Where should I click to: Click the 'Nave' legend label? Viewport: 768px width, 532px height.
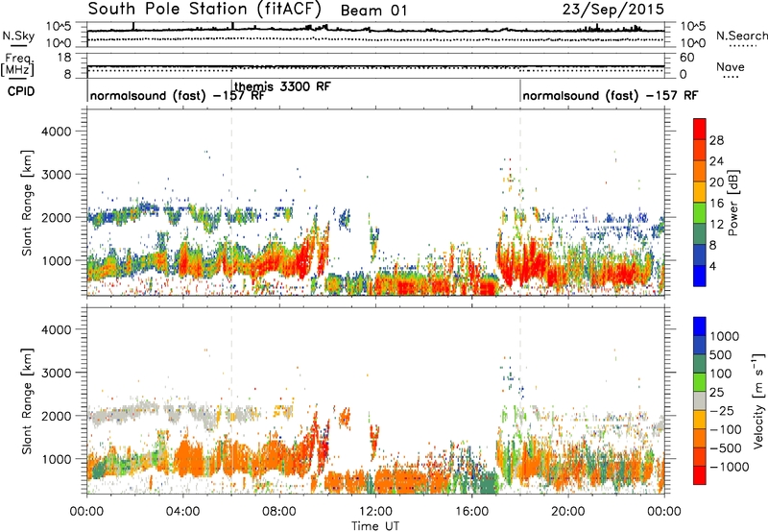(x=731, y=66)
